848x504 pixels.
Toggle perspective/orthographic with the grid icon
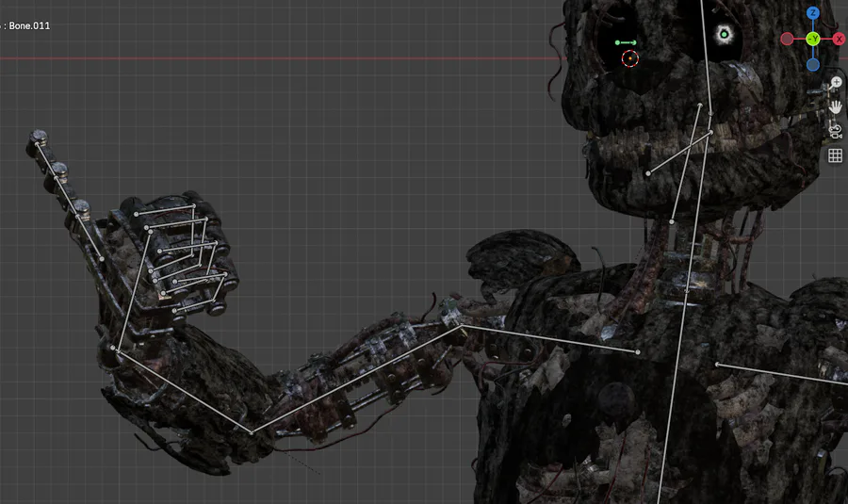(836, 155)
